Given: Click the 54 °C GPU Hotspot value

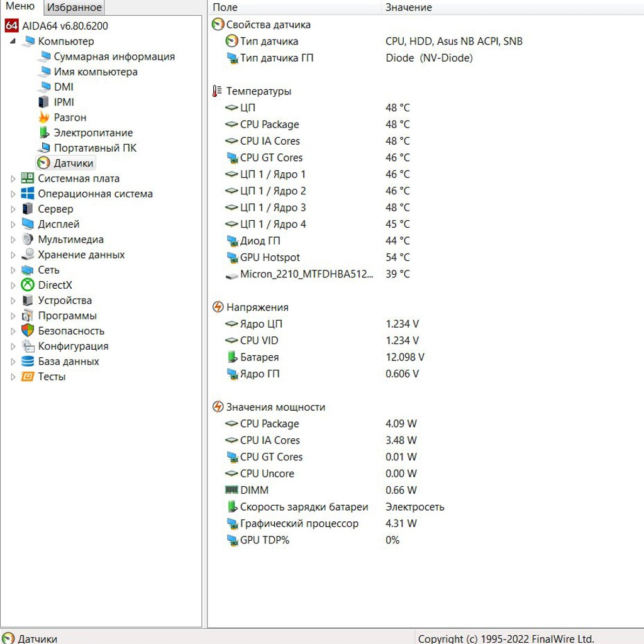Looking at the screenshot, I should pos(397,257).
